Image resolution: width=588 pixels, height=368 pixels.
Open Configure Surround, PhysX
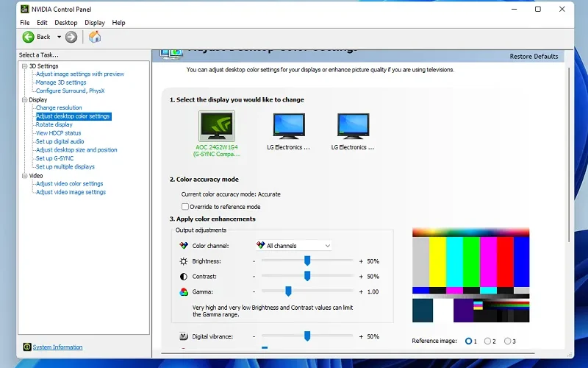coord(70,91)
